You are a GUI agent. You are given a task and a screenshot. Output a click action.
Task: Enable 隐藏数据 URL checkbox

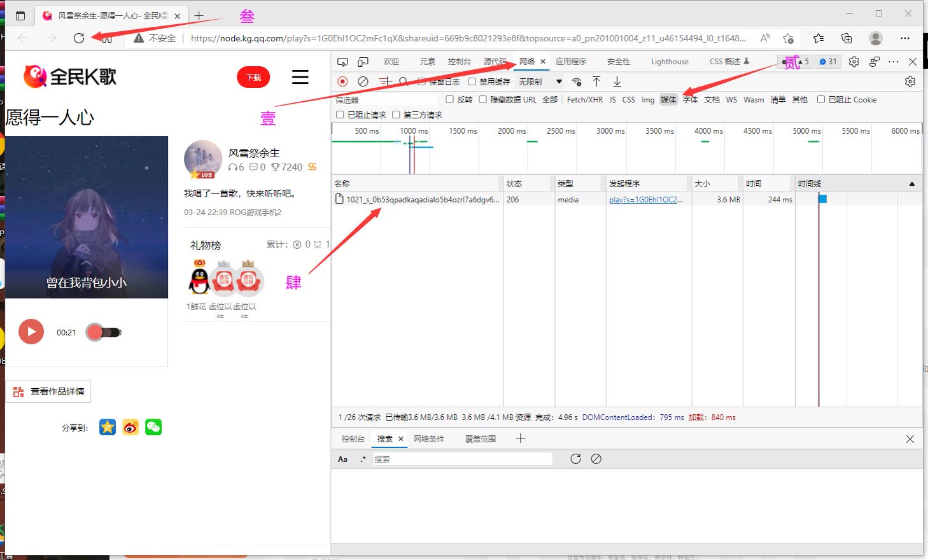482,99
